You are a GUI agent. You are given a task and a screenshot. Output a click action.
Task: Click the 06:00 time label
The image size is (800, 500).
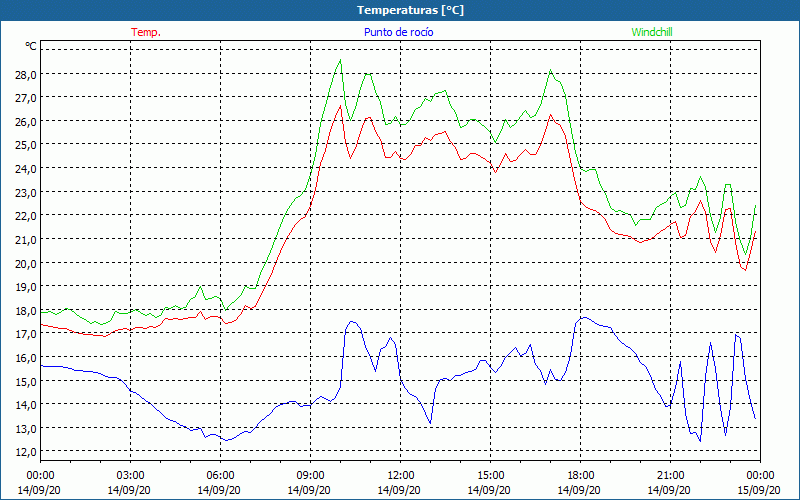click(x=220, y=476)
